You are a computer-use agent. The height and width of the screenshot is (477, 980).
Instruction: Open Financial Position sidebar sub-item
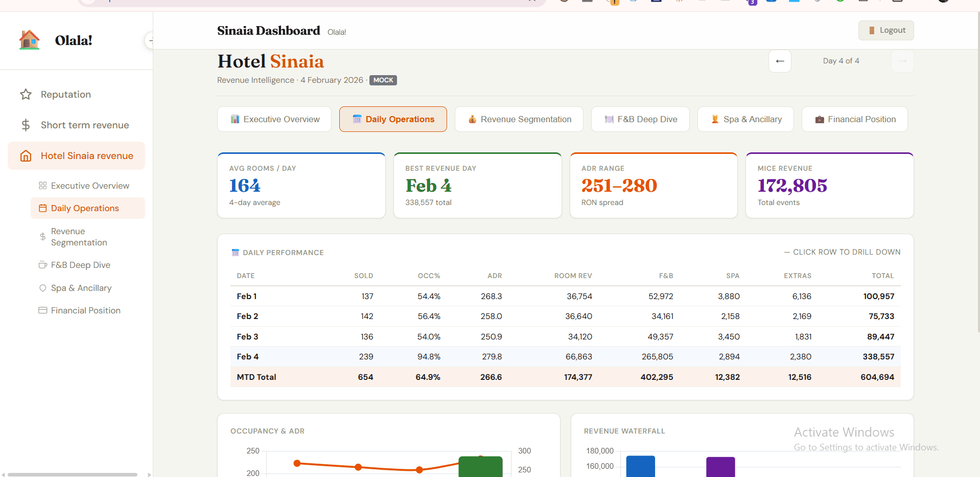(88, 310)
